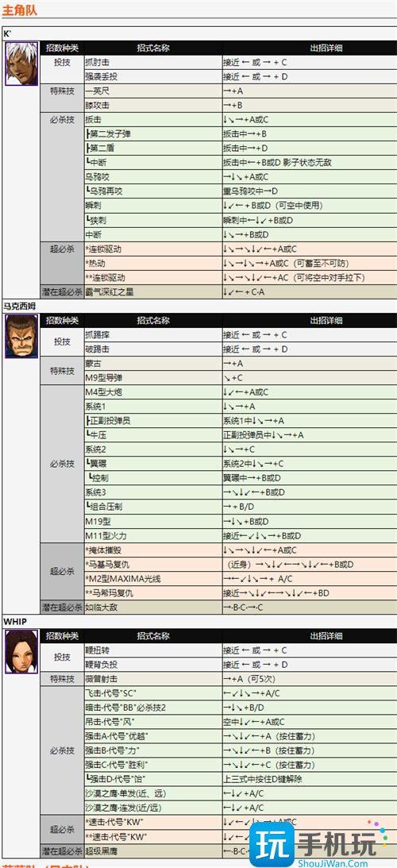397x868 pixels.
Task: Click the 主角队 section heading
Action: (19, 10)
